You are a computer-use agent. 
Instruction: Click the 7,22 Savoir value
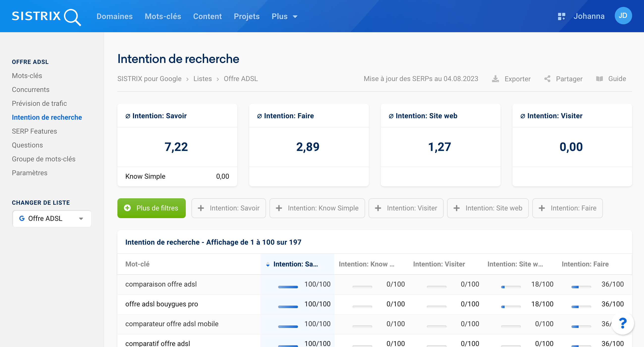[176, 147]
